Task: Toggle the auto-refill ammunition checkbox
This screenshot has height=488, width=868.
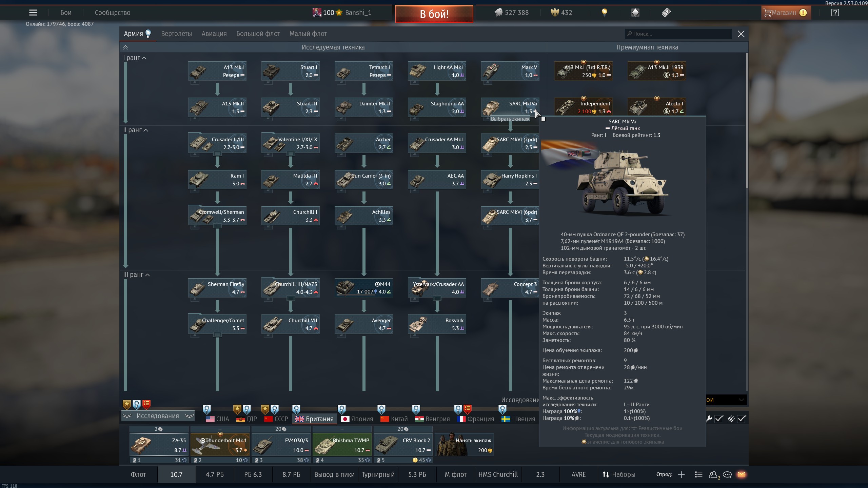Action: pyautogui.click(x=742, y=419)
